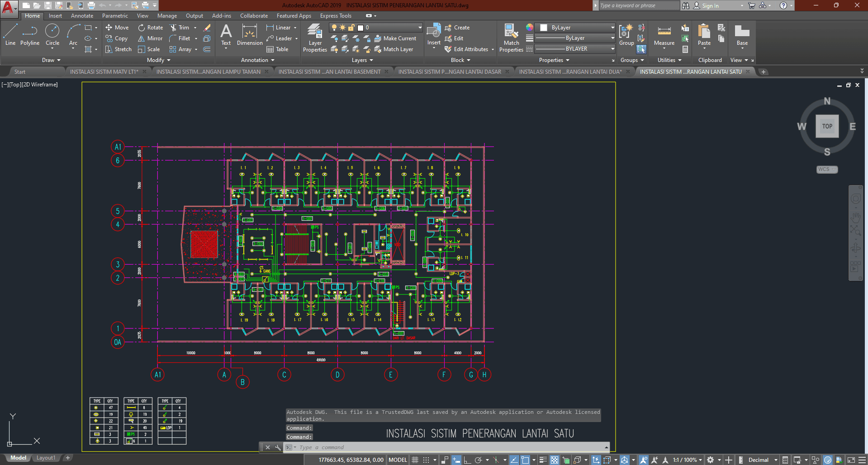Image resolution: width=868 pixels, height=465 pixels.
Task: Switch to INSTALASI SISTIM MATV LT1 drawing tab
Action: 104,72
